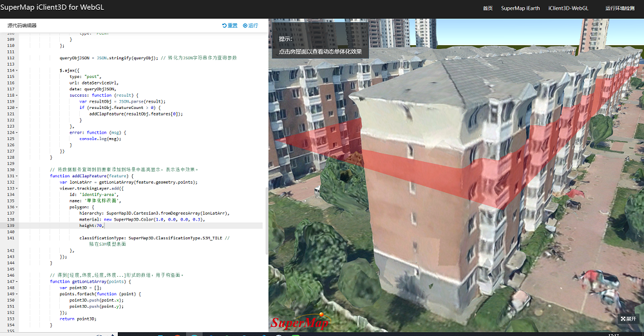Click return point3D line

tap(78, 319)
